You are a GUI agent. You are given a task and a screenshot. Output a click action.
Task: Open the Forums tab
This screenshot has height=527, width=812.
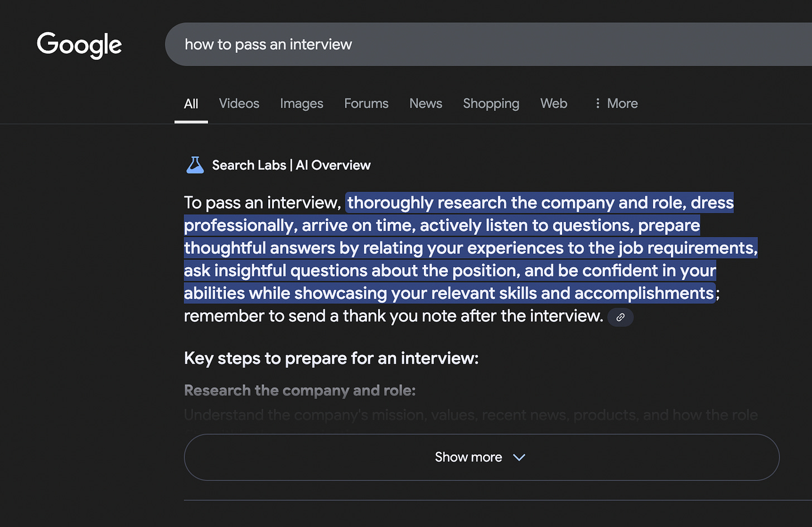coord(366,104)
